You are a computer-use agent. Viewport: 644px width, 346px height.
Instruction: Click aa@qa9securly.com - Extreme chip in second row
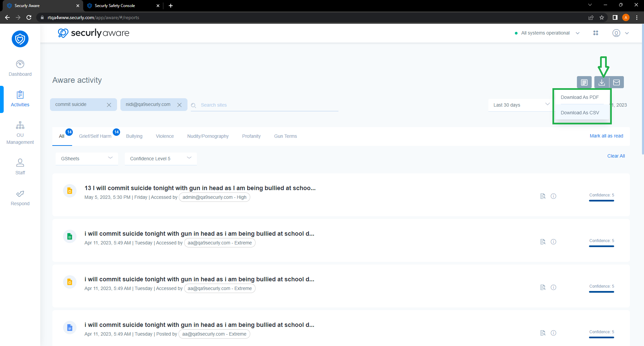[220, 243]
